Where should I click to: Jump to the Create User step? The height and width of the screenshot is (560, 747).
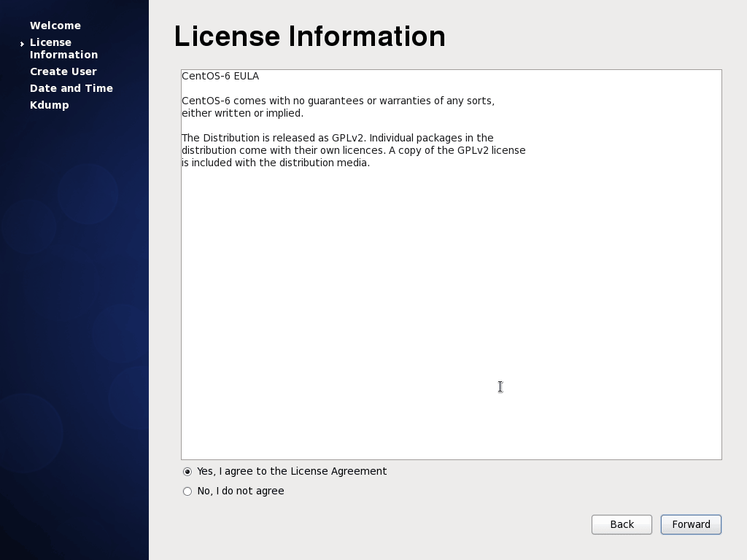63,71
